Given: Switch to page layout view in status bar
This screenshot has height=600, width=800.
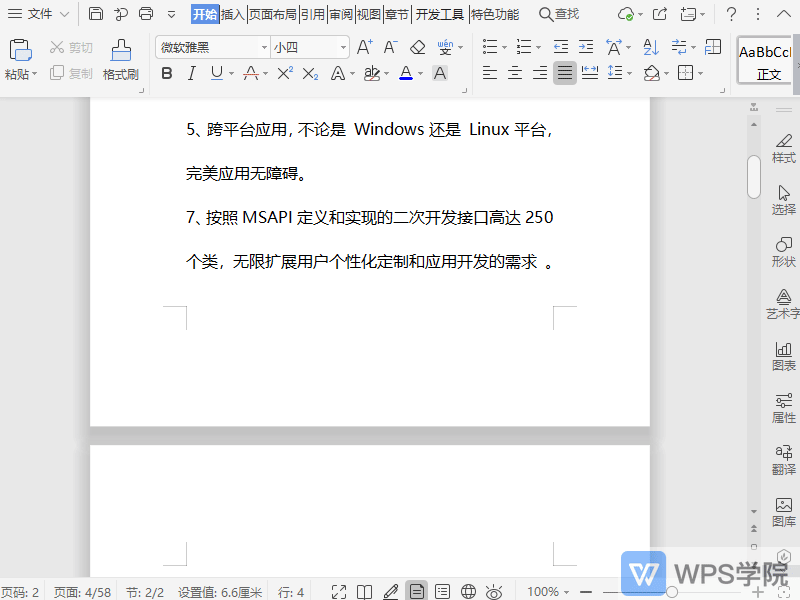Looking at the screenshot, I should (417, 591).
